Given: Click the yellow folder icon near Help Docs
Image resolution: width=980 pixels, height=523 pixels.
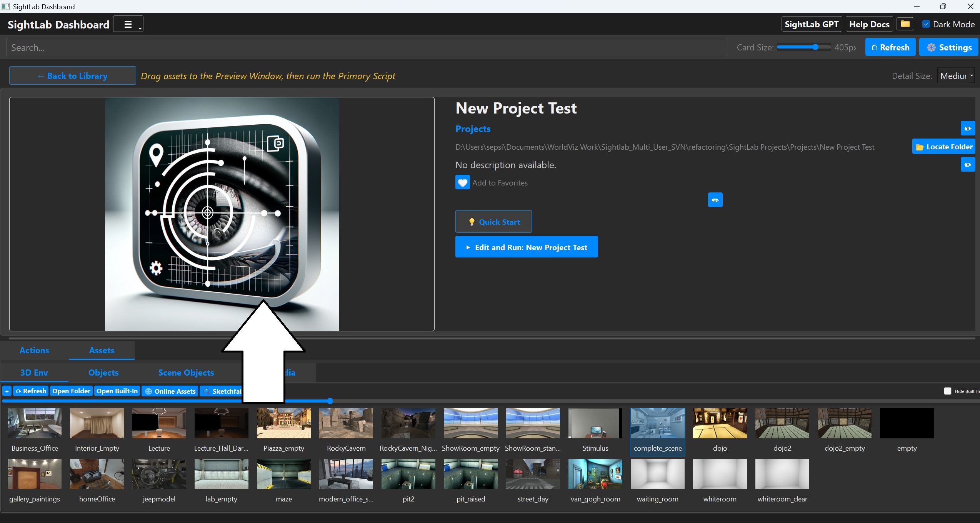Looking at the screenshot, I should click(905, 24).
